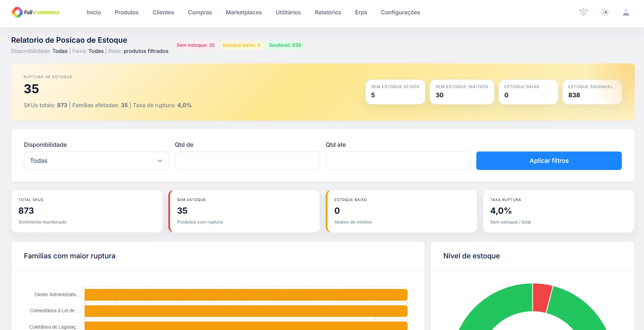This screenshot has height=330, width=644.
Task: Click the red donut chart segment
Action: 542,298
